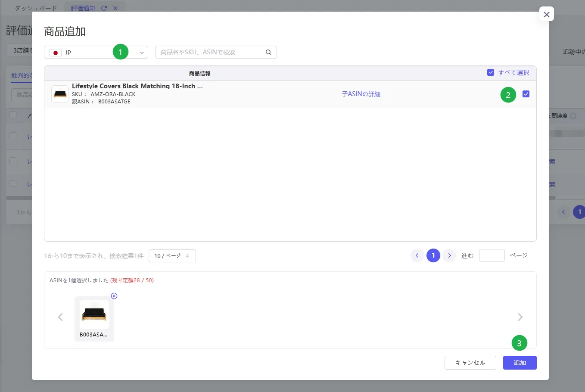Click the refresh icon on the 評価通知 tab
585x392 pixels.
point(104,8)
